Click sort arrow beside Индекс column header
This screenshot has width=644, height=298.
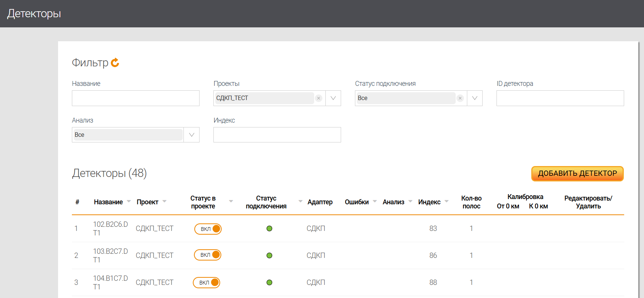[447, 202]
